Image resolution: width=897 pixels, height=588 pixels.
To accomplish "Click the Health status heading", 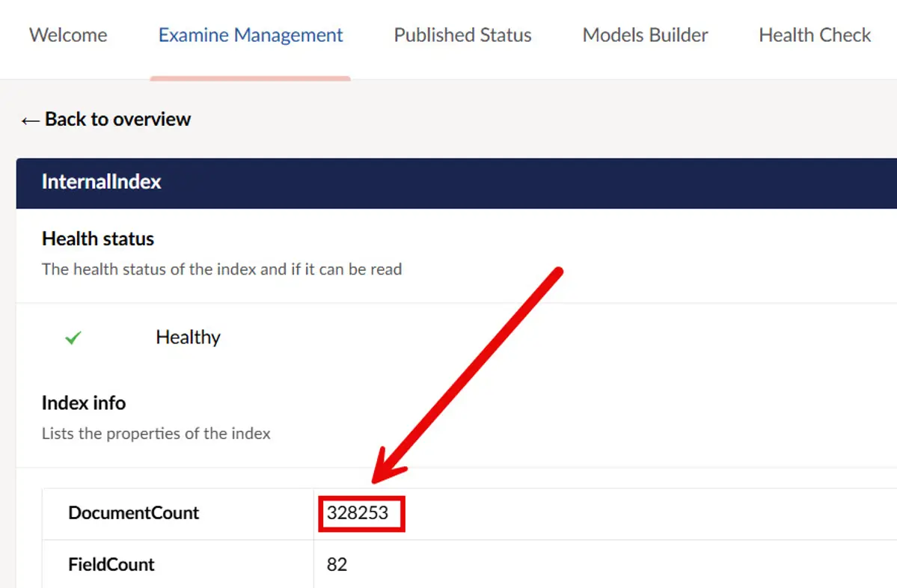I will click(x=98, y=239).
